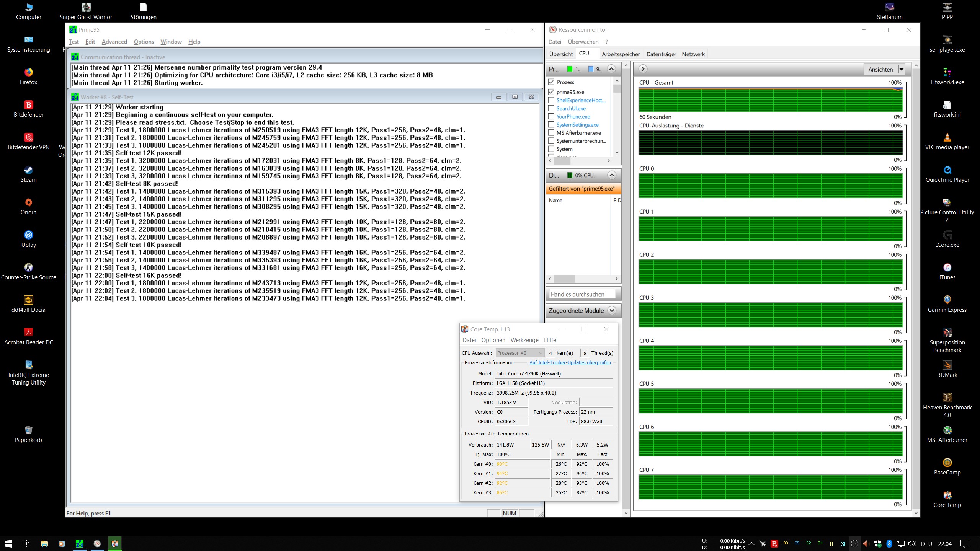Open Acrobat Reader DC shortcut
980x551 pixels.
[28, 337]
